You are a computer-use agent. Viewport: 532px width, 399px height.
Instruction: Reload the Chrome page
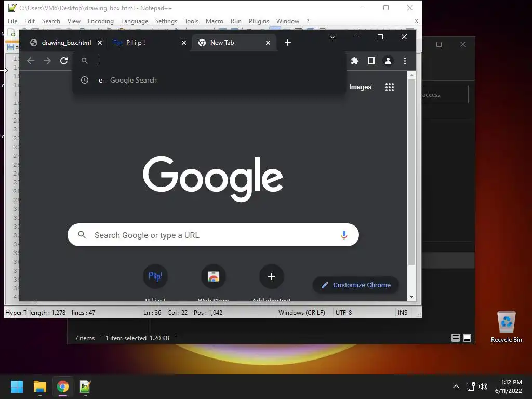[64, 61]
